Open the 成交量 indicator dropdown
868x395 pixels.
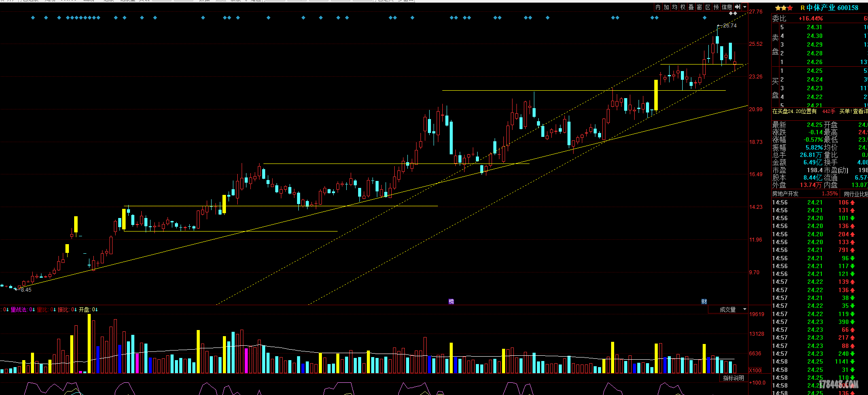pyautogui.click(x=728, y=310)
